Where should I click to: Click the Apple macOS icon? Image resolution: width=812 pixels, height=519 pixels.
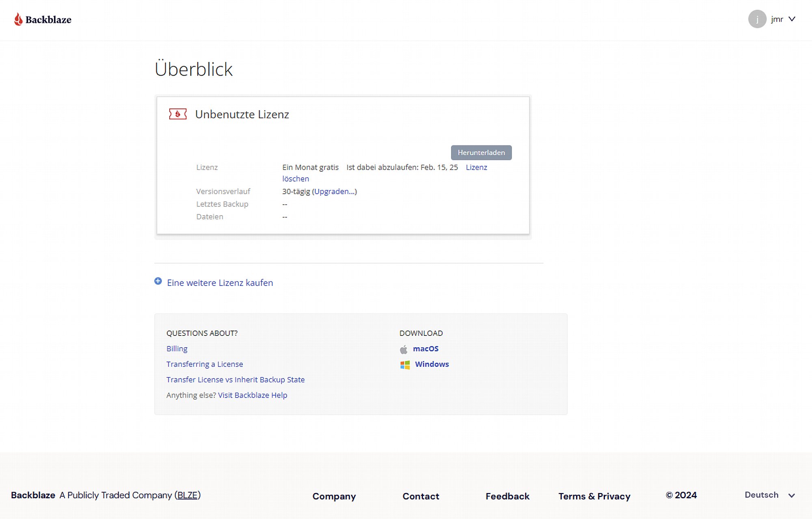coord(404,349)
